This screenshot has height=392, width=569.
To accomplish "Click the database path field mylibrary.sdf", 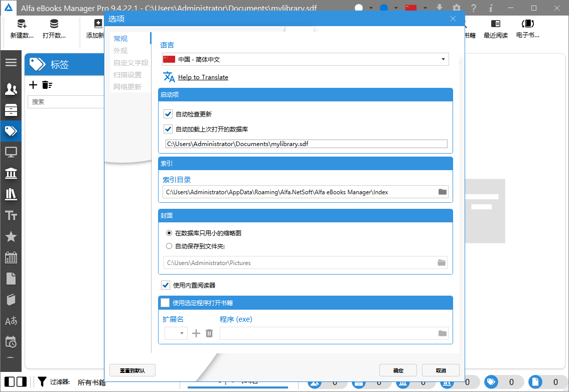I will (x=306, y=144).
